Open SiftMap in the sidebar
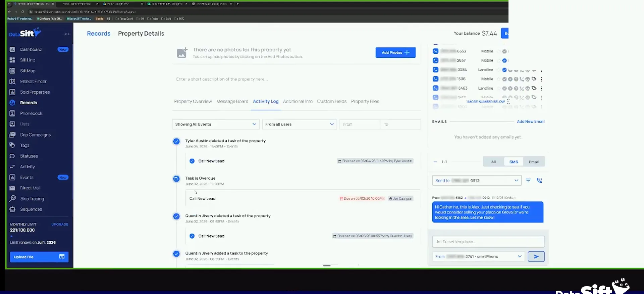This screenshot has width=644, height=294. click(x=28, y=71)
